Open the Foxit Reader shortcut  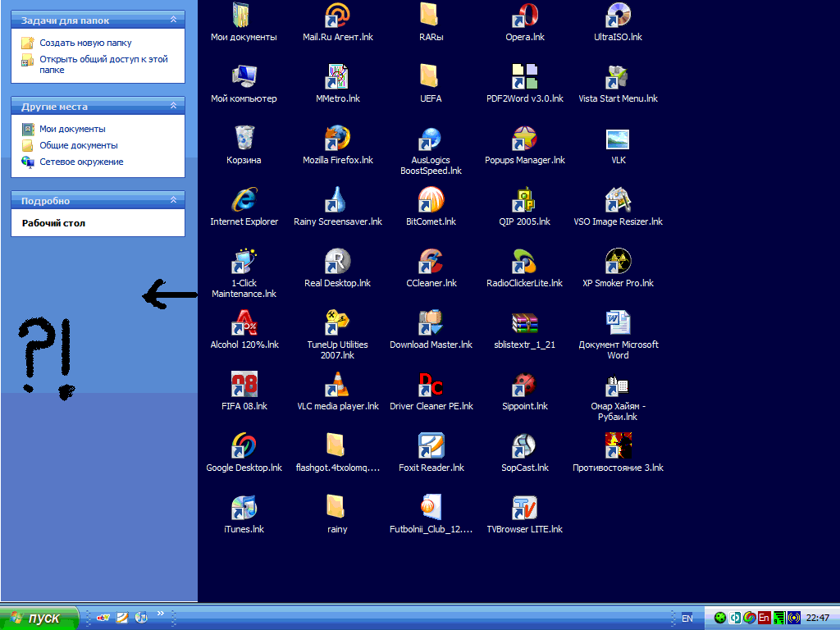click(x=431, y=446)
